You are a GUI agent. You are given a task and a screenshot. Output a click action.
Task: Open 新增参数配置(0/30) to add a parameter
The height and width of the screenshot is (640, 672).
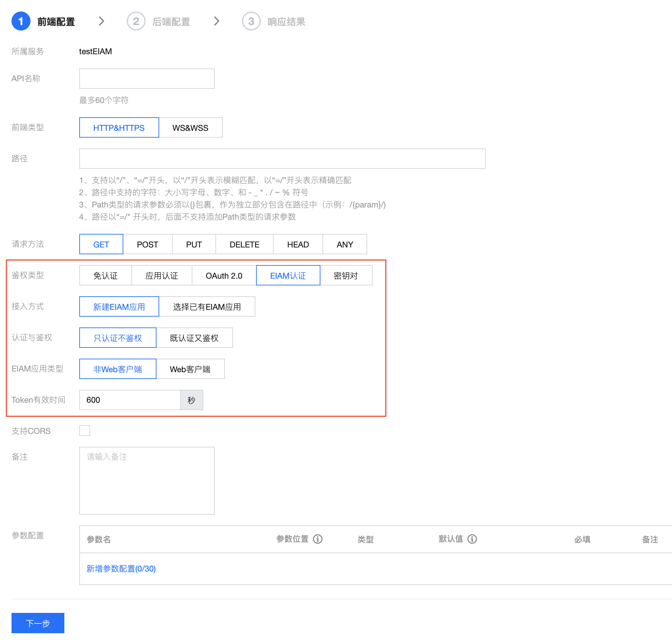pos(121,569)
